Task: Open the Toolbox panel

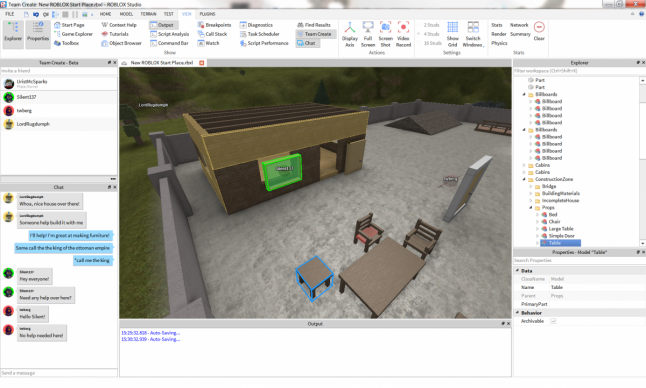Action: tap(66, 43)
